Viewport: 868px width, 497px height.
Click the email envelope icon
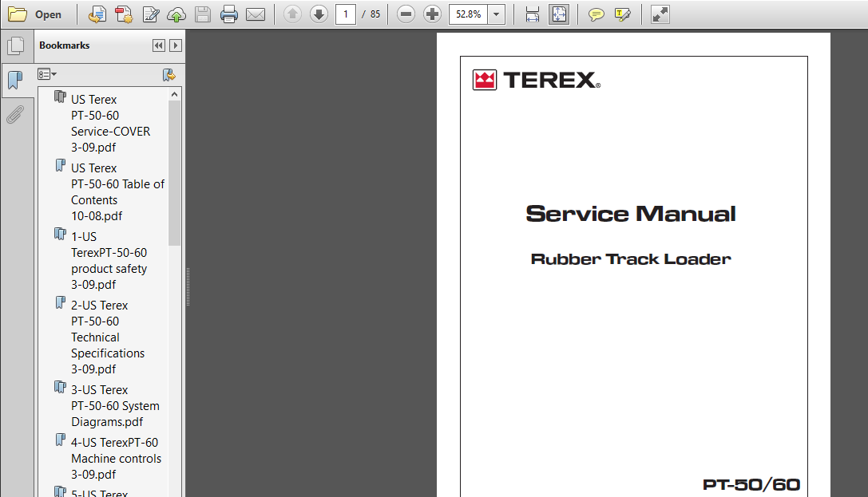tap(256, 14)
